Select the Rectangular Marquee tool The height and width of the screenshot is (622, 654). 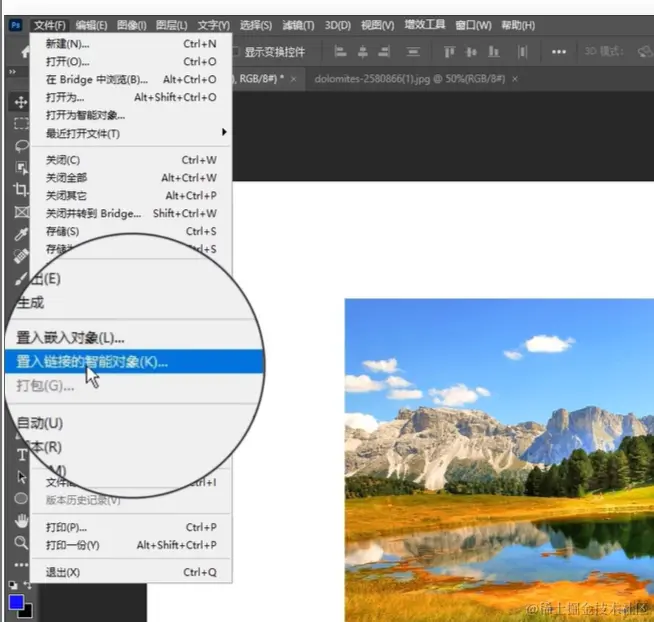pos(21,123)
